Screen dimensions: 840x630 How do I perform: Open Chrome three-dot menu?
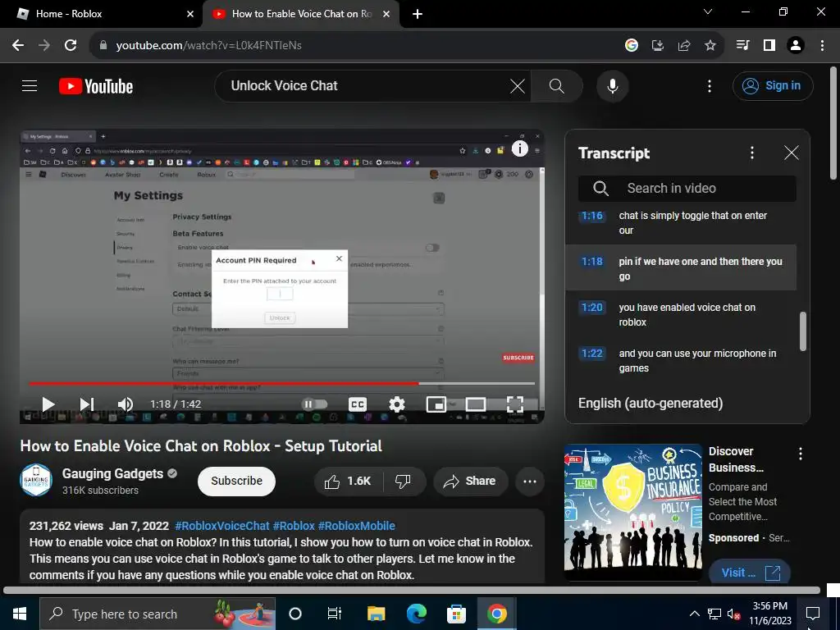822,46
